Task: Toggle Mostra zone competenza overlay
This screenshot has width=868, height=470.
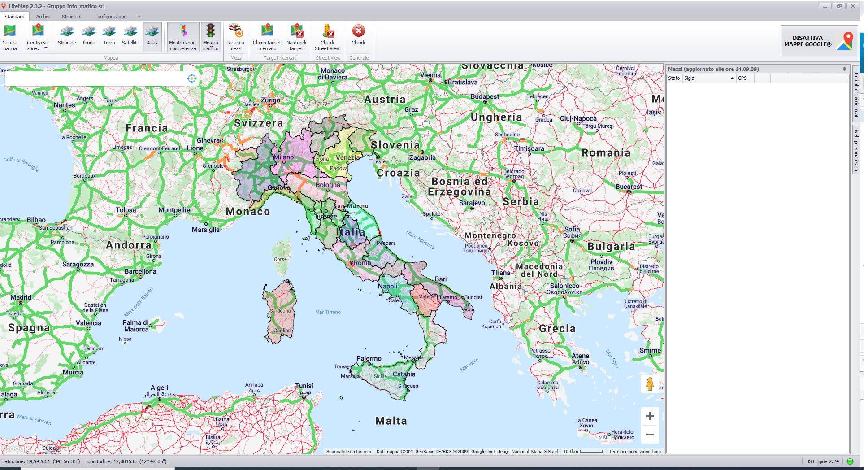Action: coord(182,37)
